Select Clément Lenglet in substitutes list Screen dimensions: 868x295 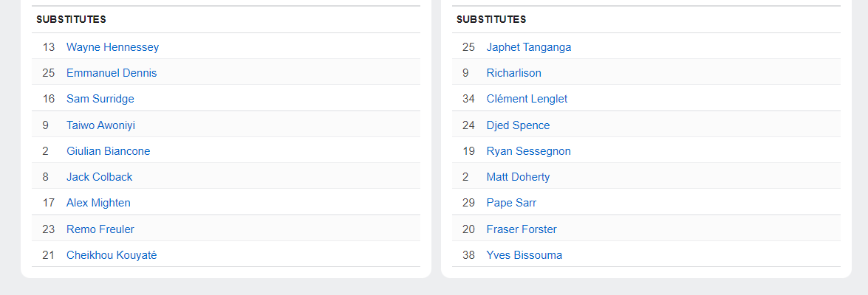point(527,99)
